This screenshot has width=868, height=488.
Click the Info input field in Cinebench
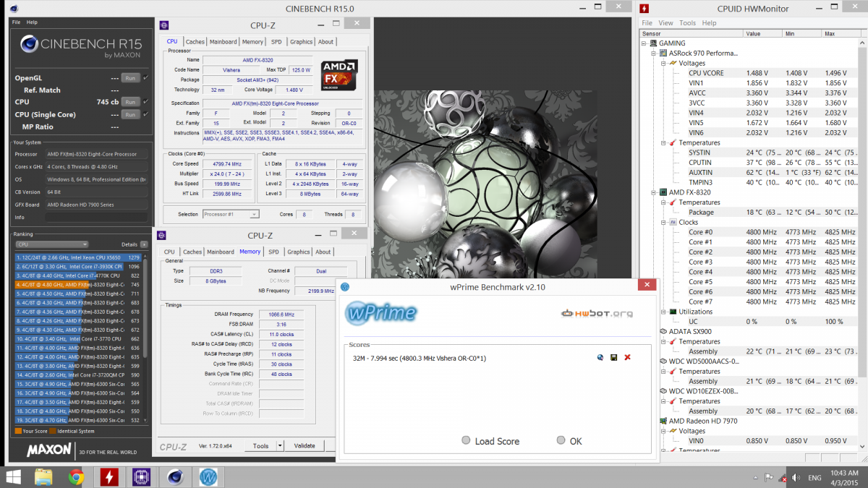click(x=98, y=217)
